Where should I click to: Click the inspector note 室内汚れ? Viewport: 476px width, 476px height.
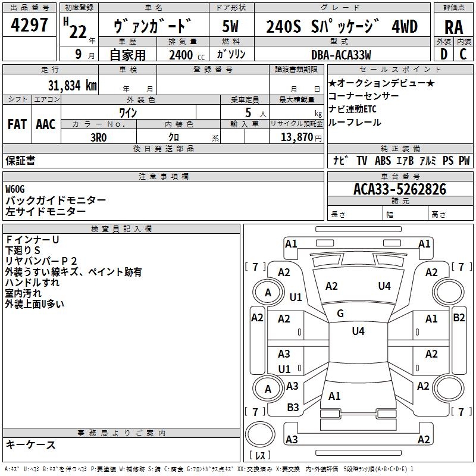pos(23,293)
